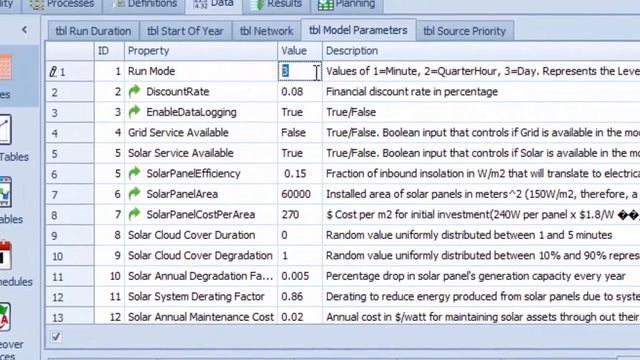This screenshot has width=640, height=360.
Task: Select the tbl Model Parameters table tab
Action: [x=358, y=30]
